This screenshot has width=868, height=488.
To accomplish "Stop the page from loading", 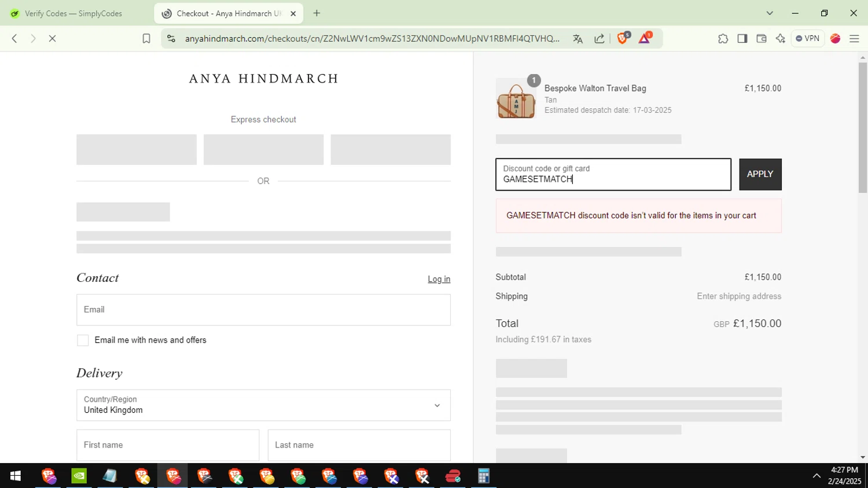I will [x=52, y=39].
